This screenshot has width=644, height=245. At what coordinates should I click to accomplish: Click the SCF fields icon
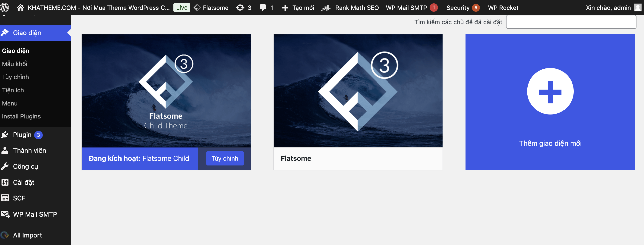(x=5, y=198)
